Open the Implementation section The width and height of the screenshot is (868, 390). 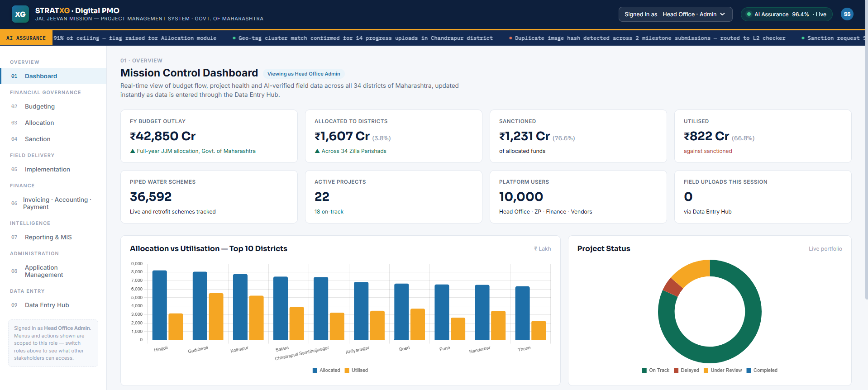click(x=53, y=169)
